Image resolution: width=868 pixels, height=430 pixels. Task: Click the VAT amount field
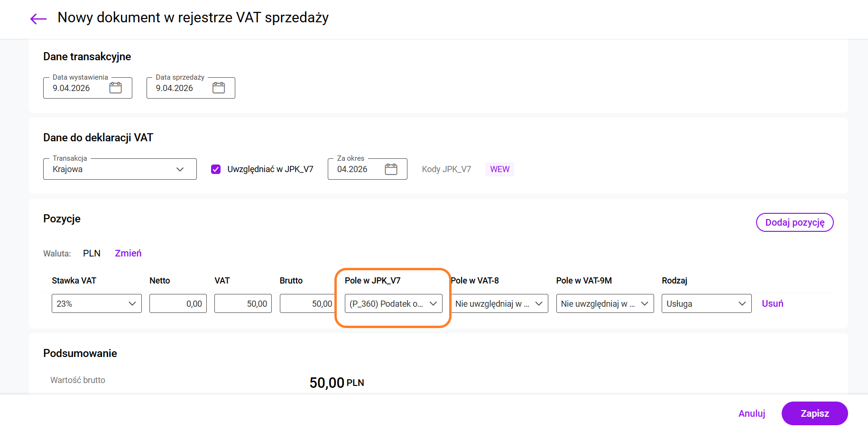click(243, 304)
